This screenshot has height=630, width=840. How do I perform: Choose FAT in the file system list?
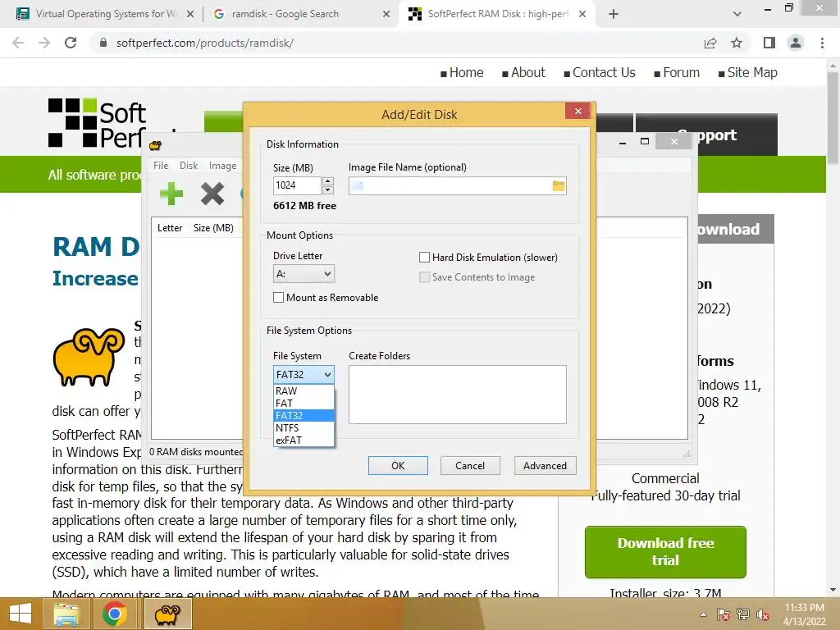304,404
